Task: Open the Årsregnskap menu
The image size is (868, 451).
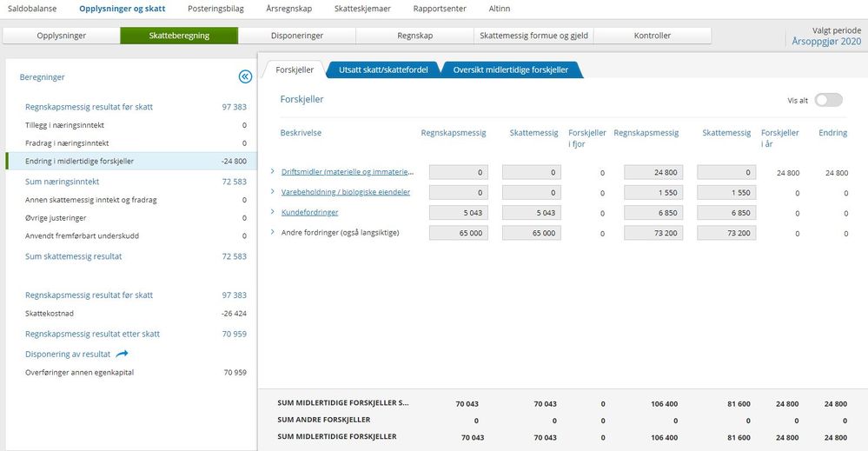Action: click(289, 9)
